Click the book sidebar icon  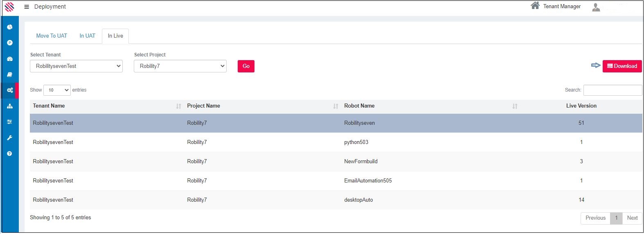(x=10, y=75)
